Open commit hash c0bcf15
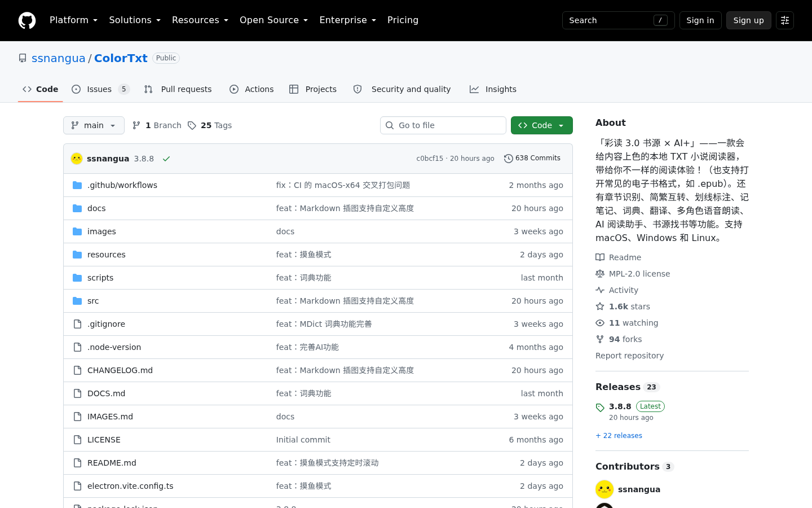The image size is (812, 508). [430, 159]
